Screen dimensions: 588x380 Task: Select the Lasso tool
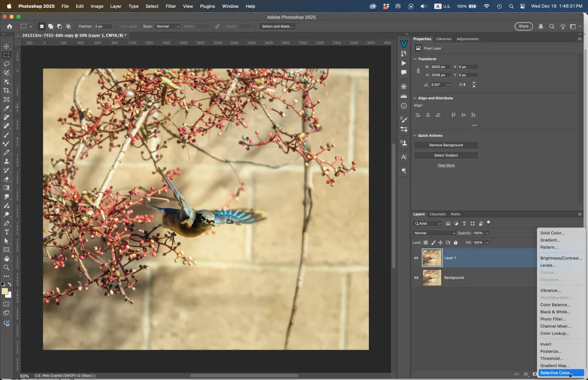tap(6, 64)
